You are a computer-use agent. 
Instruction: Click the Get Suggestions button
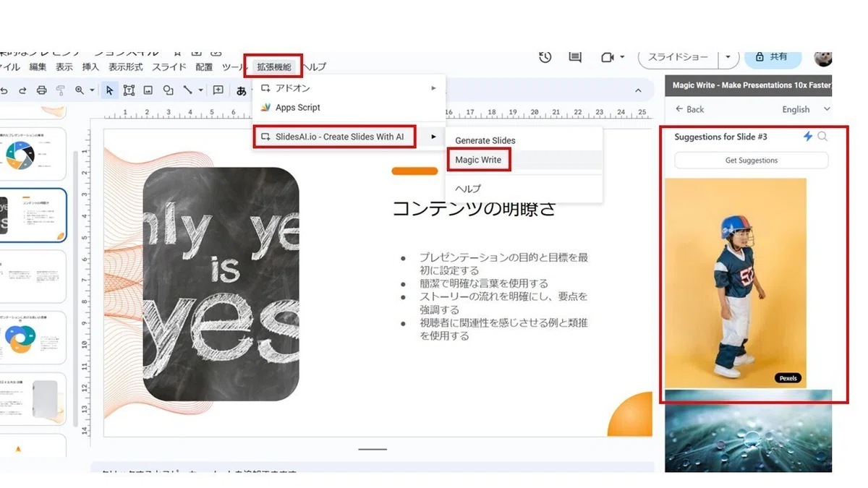click(x=752, y=160)
